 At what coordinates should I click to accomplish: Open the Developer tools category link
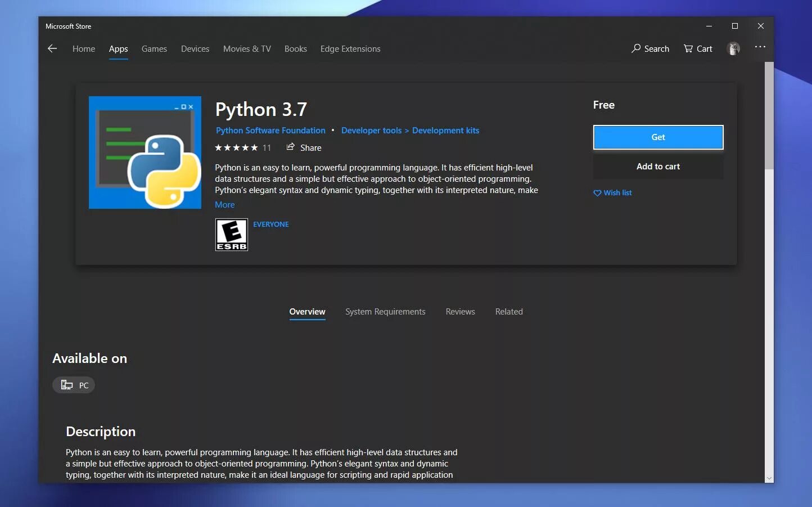[x=371, y=131]
